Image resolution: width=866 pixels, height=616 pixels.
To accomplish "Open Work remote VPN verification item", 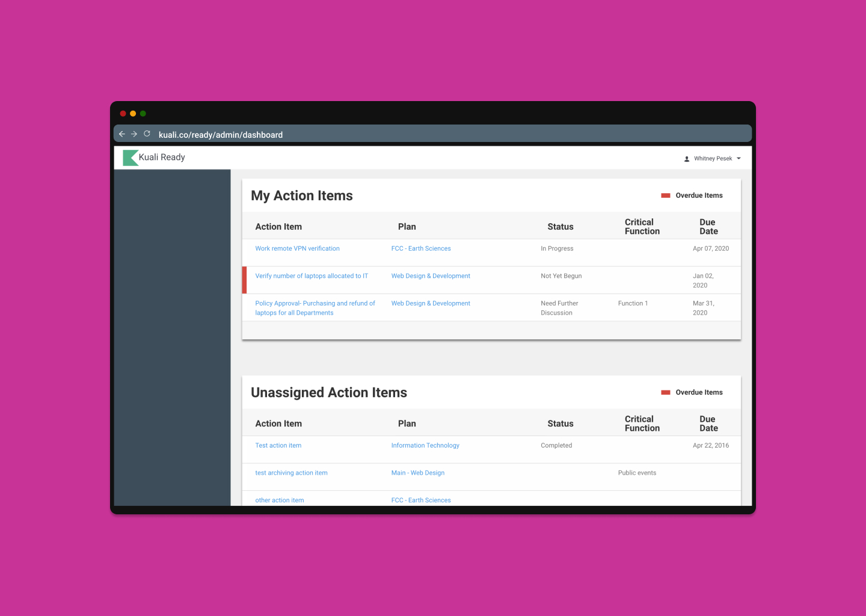I will click(x=297, y=248).
